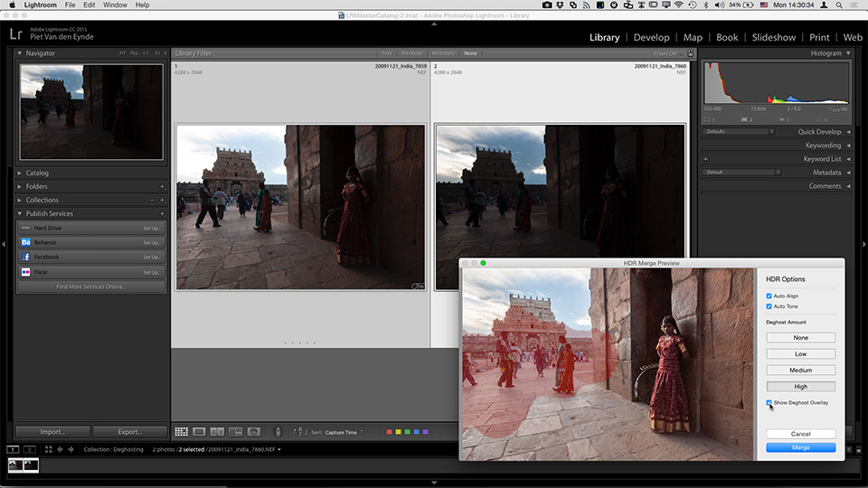Switch to the Slideshow module

pos(773,37)
